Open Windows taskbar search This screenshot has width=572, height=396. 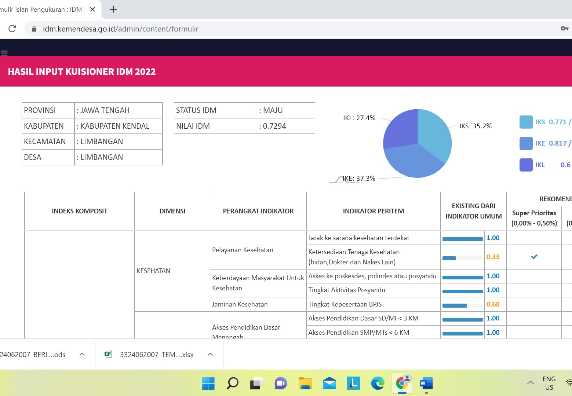(x=232, y=383)
